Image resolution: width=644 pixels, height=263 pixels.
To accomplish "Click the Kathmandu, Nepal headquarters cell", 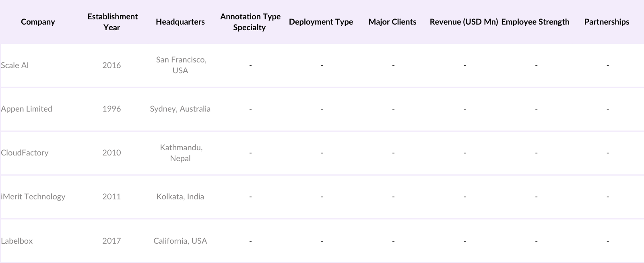I will (181, 153).
